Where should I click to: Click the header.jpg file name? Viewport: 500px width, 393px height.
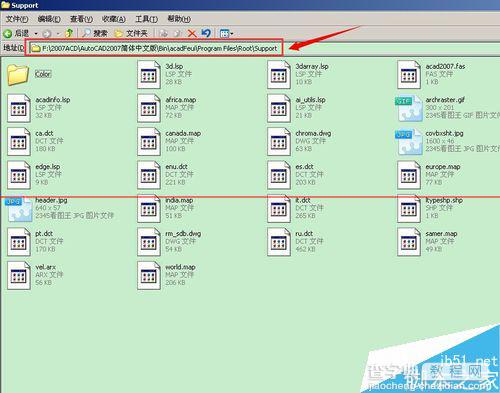51,200
